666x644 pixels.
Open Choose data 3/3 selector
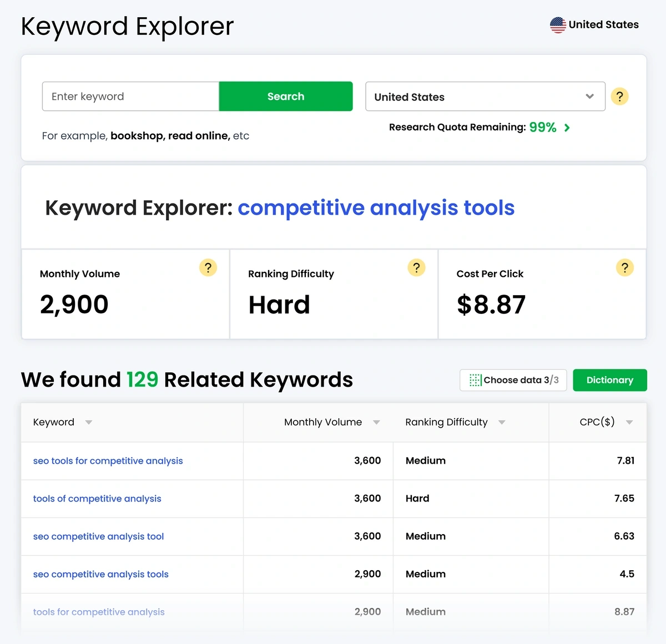tap(513, 380)
